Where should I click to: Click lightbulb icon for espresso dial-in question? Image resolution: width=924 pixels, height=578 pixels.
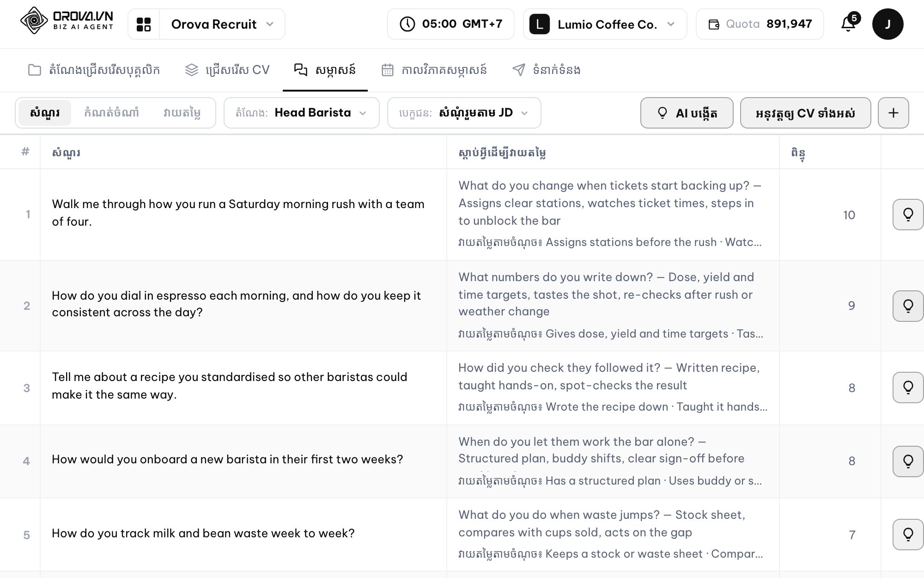908,306
